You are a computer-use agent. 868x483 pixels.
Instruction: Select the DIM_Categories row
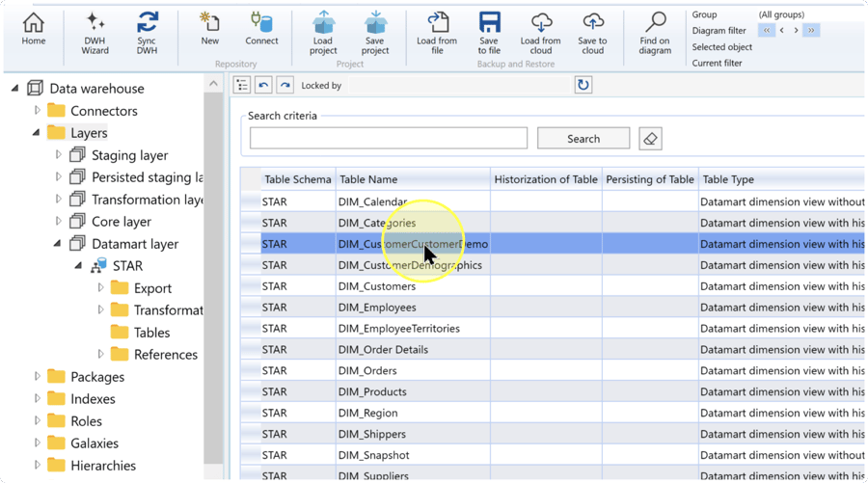tap(553, 223)
